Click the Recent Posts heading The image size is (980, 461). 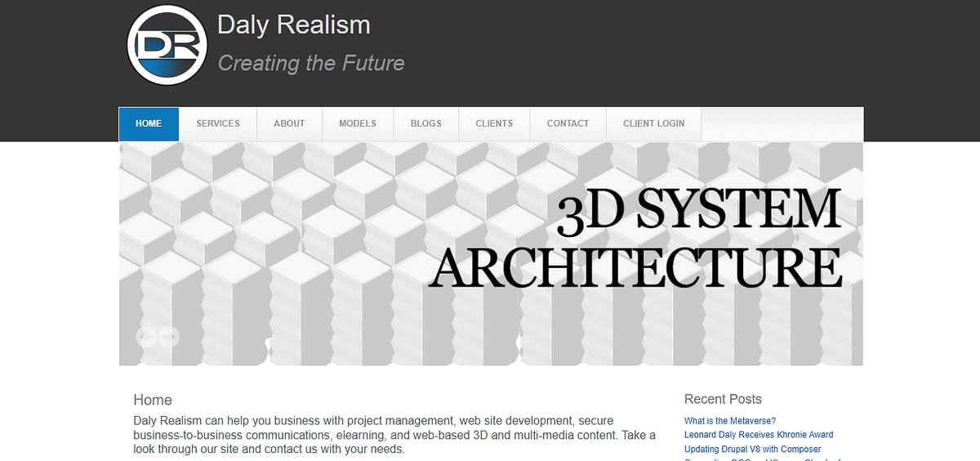723,399
